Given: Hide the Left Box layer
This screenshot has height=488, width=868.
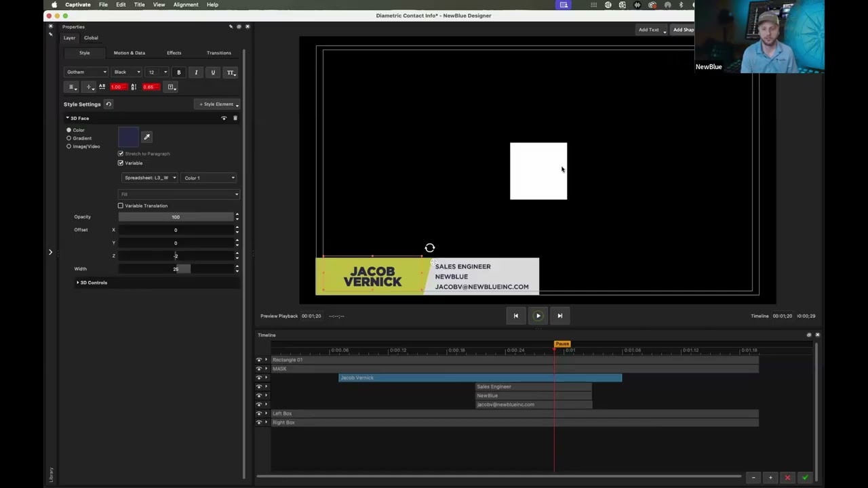Looking at the screenshot, I should pyautogui.click(x=258, y=413).
